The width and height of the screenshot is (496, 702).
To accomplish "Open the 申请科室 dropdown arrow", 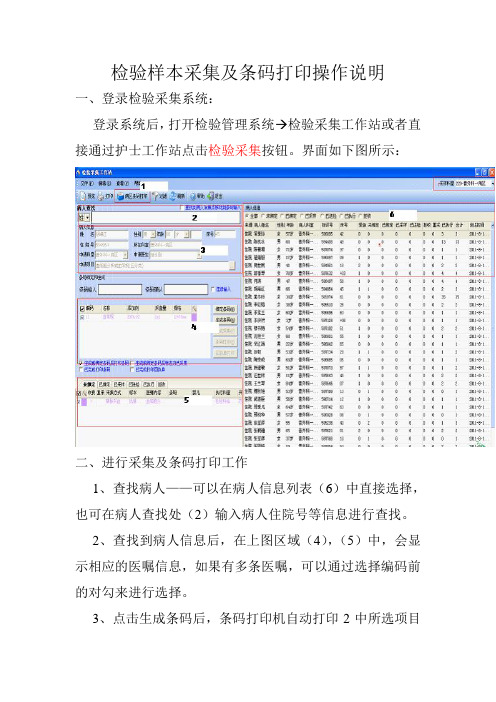I will pos(125,255).
